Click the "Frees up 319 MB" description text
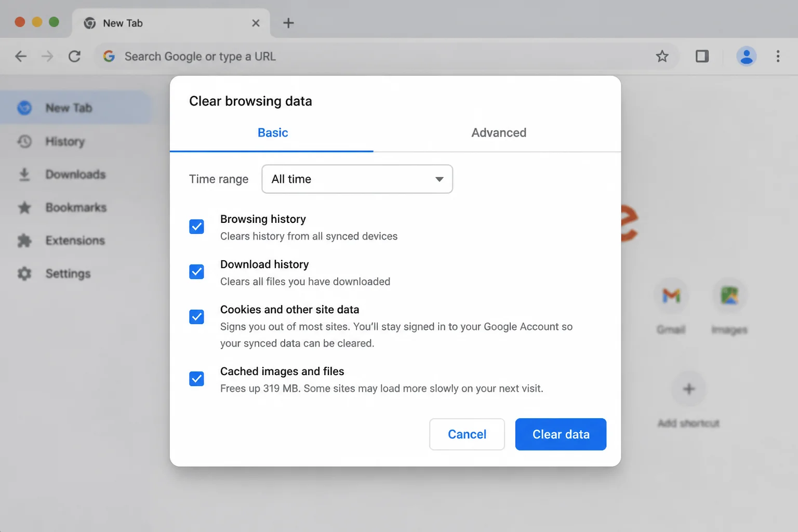Image resolution: width=798 pixels, height=532 pixels. pyautogui.click(x=382, y=389)
